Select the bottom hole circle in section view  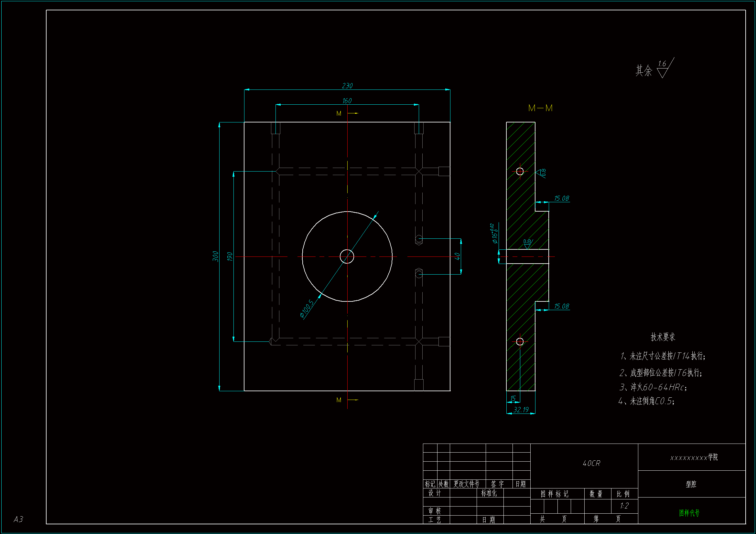coord(520,341)
